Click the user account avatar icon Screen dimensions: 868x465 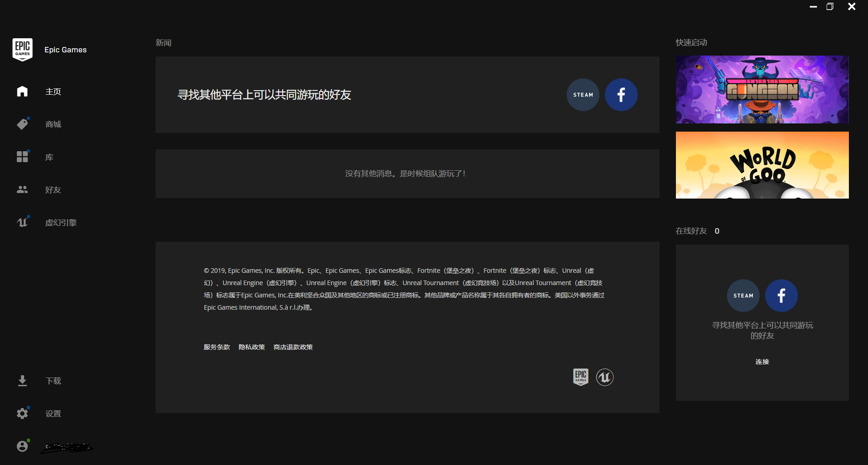pos(22,446)
